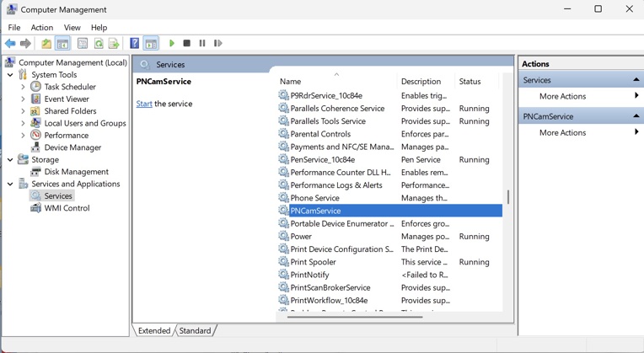Screen dimensions: 644x353
Task: Click the gear icon beside Parental Controls
Action: click(x=283, y=133)
